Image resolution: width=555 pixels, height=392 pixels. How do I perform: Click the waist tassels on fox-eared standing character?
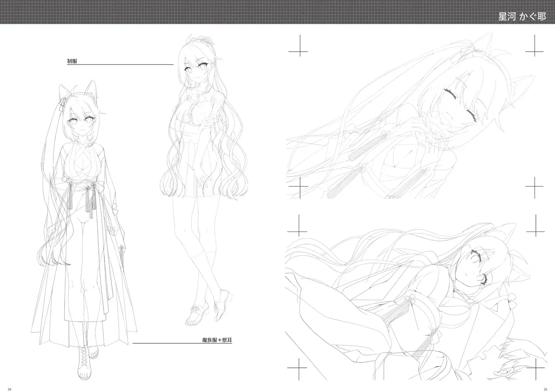(x=89, y=203)
